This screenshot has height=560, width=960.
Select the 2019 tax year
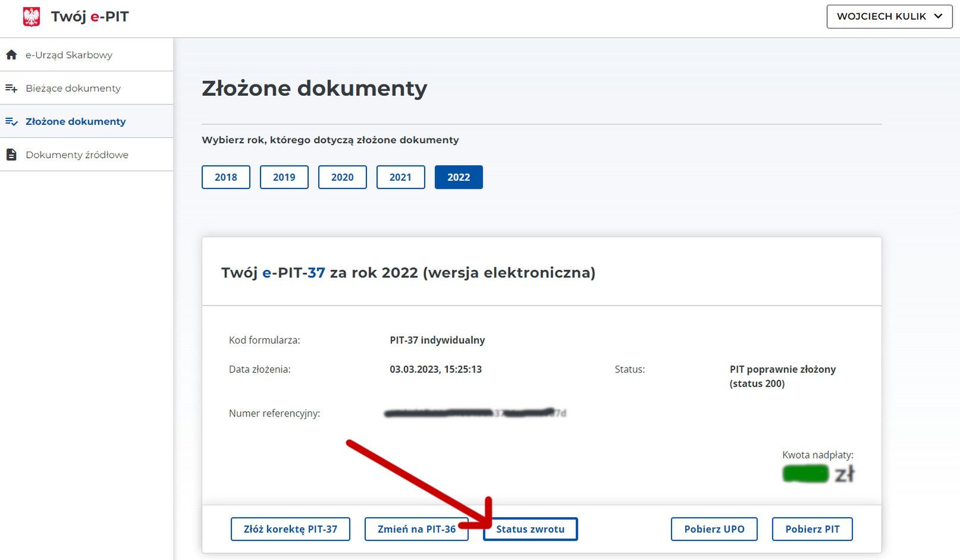tap(284, 177)
